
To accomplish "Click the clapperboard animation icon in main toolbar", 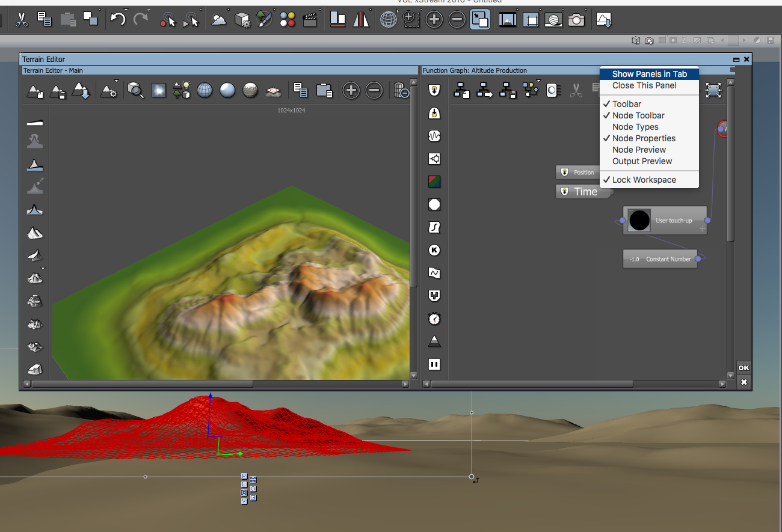I will click(x=310, y=20).
